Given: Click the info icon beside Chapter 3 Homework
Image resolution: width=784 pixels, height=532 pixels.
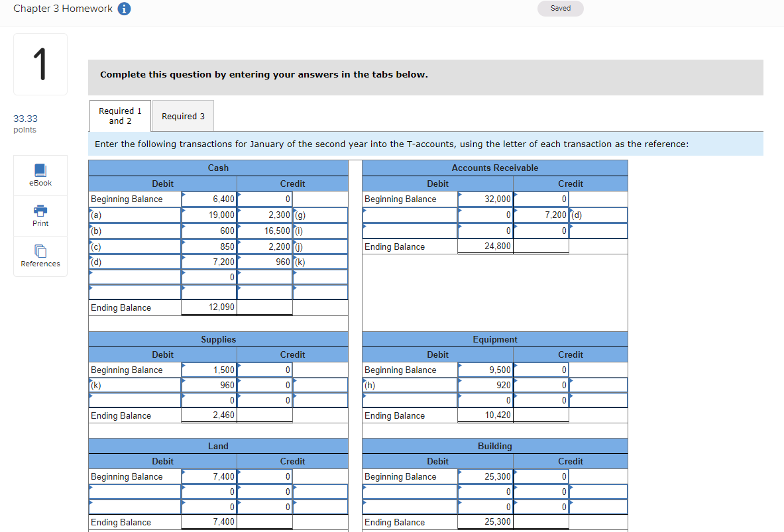Looking at the screenshot, I should tap(124, 9).
